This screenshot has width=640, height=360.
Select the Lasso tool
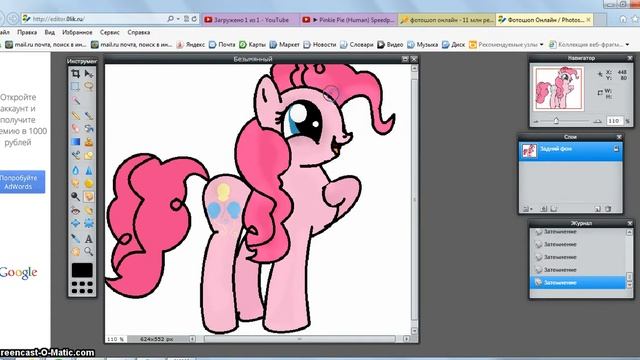tap(89, 87)
